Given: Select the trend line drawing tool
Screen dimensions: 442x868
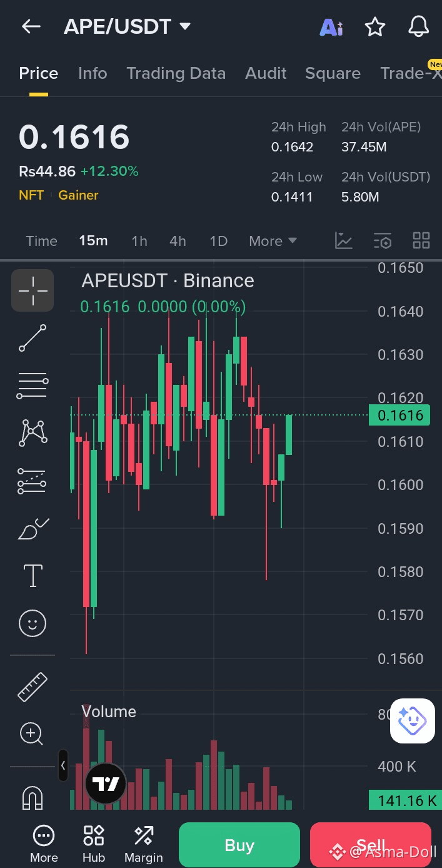Looking at the screenshot, I should pos(33,338).
